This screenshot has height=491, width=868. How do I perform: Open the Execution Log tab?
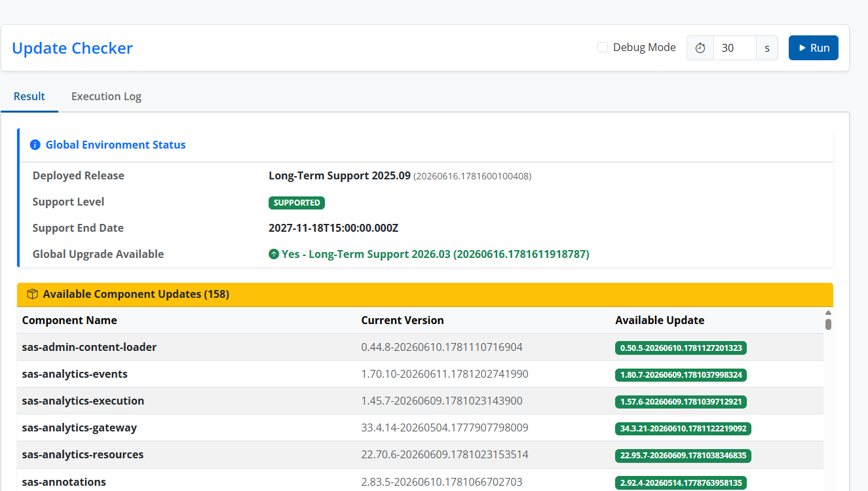click(x=106, y=96)
